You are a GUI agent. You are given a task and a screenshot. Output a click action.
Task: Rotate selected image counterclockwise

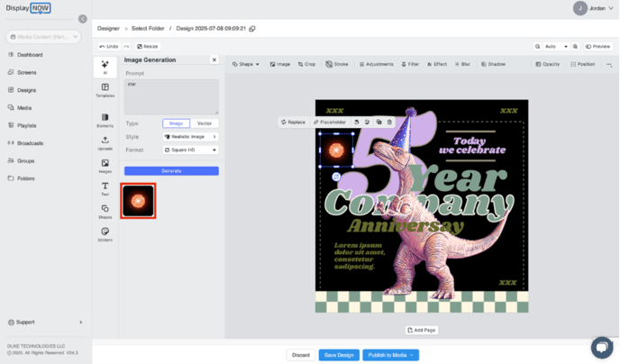[x=357, y=123]
